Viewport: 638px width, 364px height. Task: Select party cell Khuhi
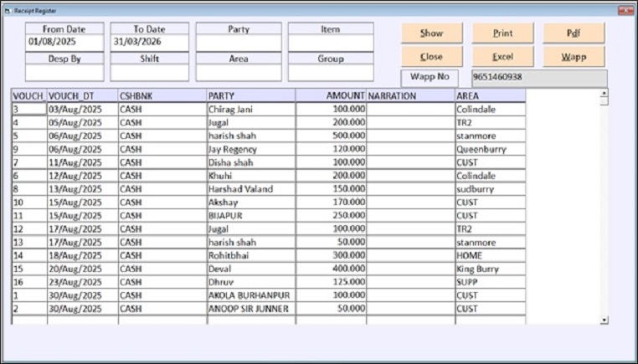click(x=251, y=176)
